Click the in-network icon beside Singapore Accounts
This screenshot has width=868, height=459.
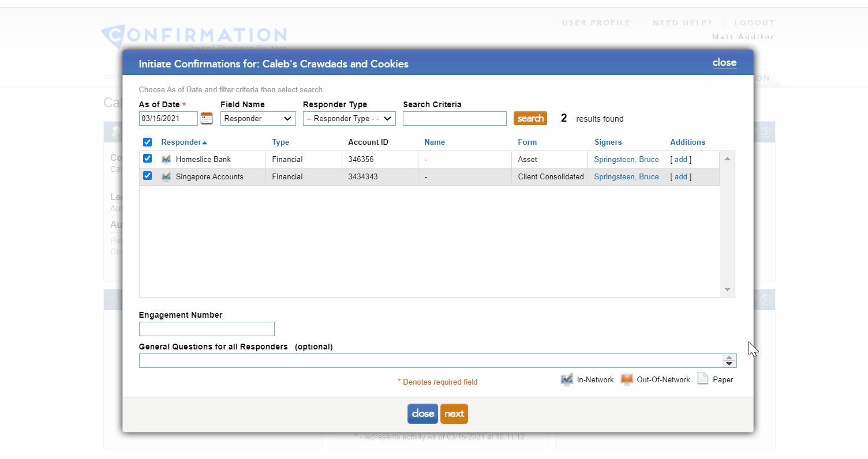(166, 176)
